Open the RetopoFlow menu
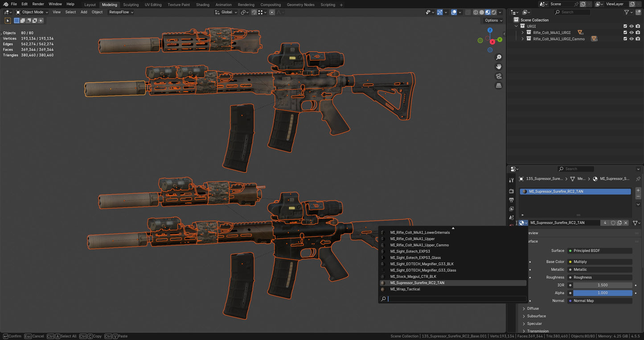 (x=119, y=12)
